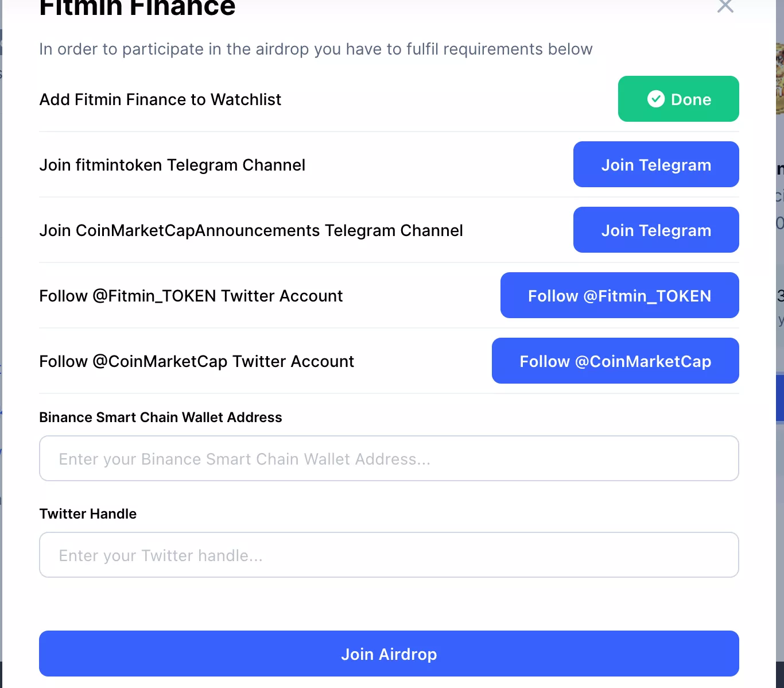
Task: Focus the Twitter handle input field
Action: coord(389,555)
